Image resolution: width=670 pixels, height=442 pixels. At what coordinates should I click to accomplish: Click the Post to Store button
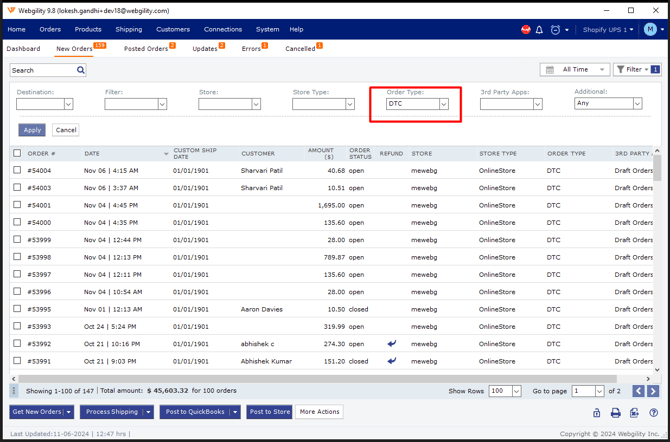pos(269,412)
